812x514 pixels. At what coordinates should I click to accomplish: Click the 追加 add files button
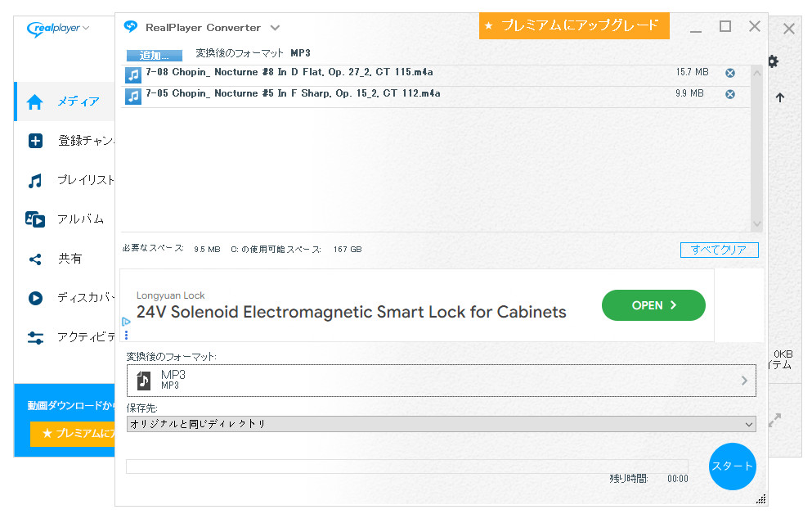tap(154, 56)
